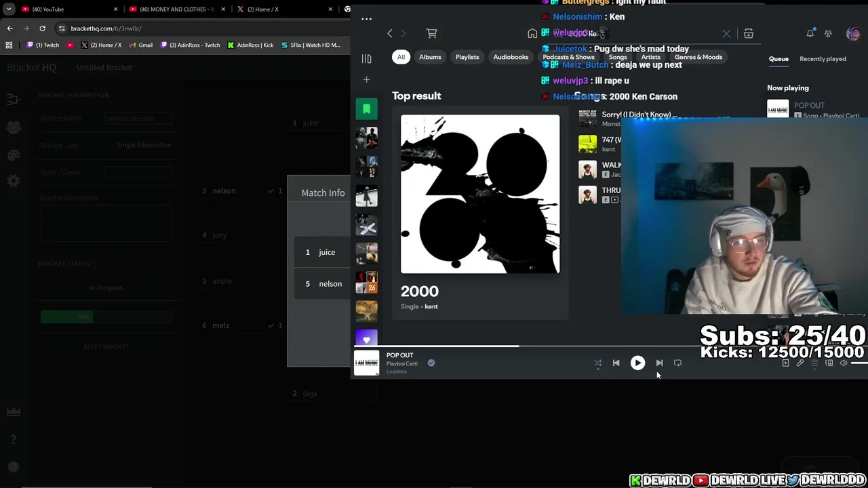Adjust the Spotify volume slider

(x=859, y=363)
